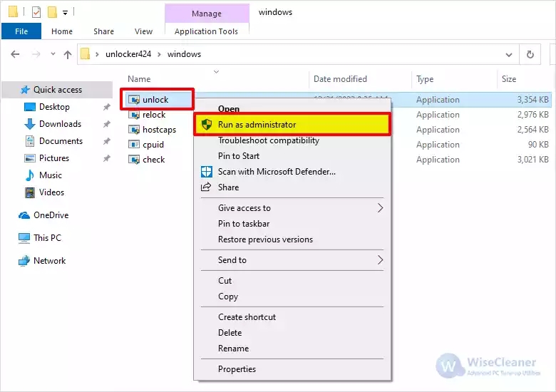Click the OneDrive cloud icon
This screenshot has width=556, height=392.
click(24, 215)
